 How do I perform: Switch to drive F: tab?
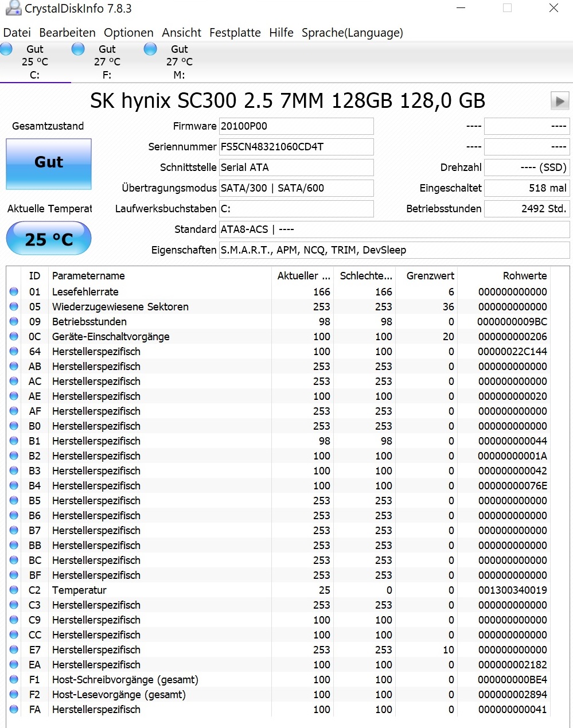(107, 62)
